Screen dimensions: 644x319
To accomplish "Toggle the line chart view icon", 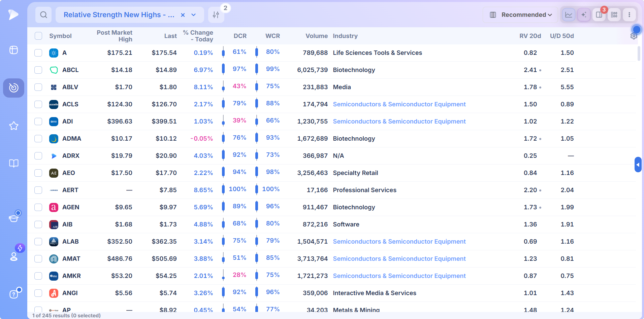I will [569, 15].
